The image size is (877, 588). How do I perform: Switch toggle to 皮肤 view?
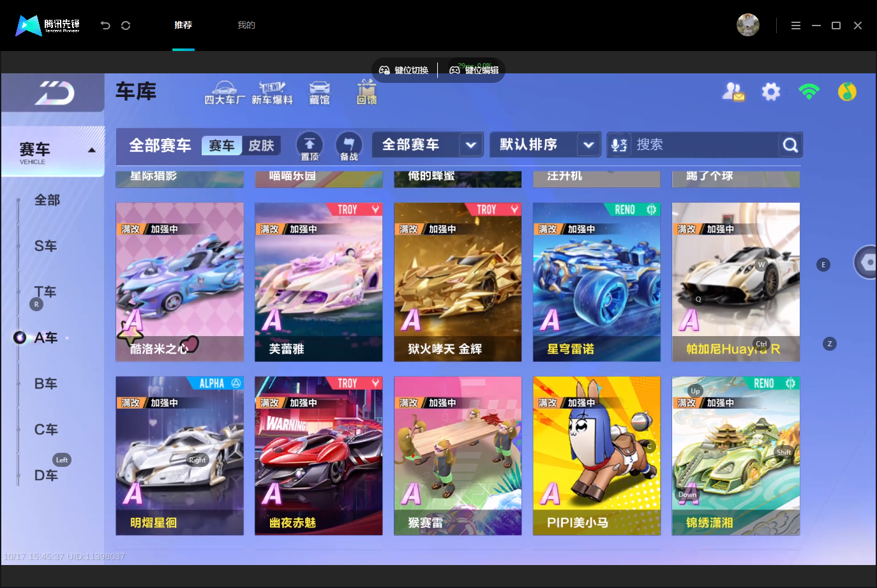tap(261, 145)
